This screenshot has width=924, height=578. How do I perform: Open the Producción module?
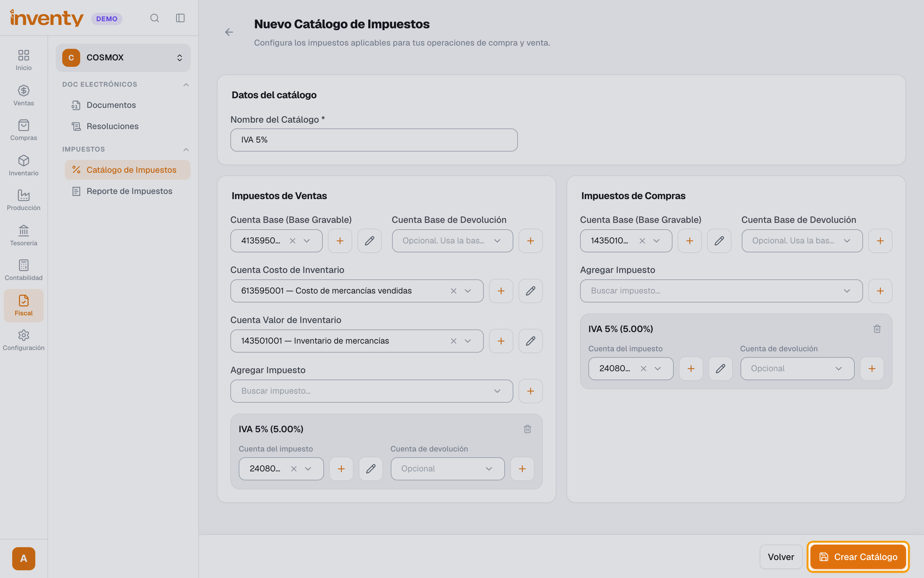click(24, 200)
